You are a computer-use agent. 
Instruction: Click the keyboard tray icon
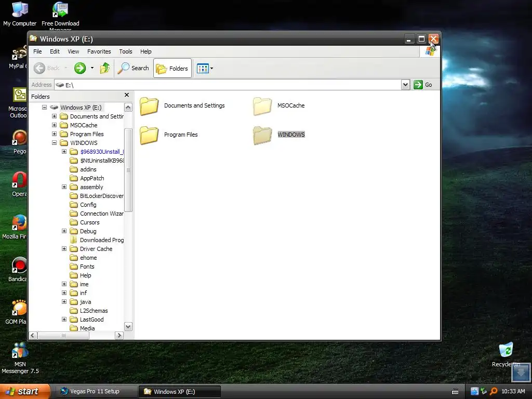tap(455, 392)
